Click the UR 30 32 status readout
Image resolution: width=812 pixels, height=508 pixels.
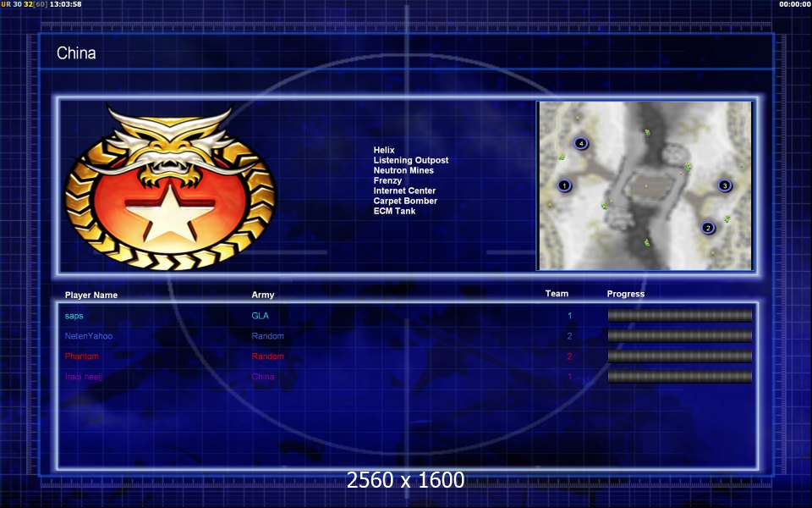24,4
